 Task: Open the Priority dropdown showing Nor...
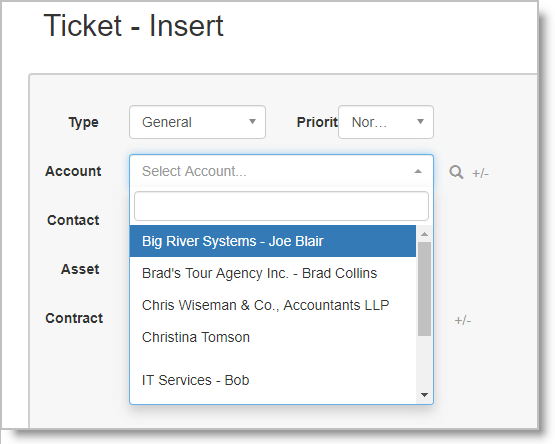click(386, 122)
